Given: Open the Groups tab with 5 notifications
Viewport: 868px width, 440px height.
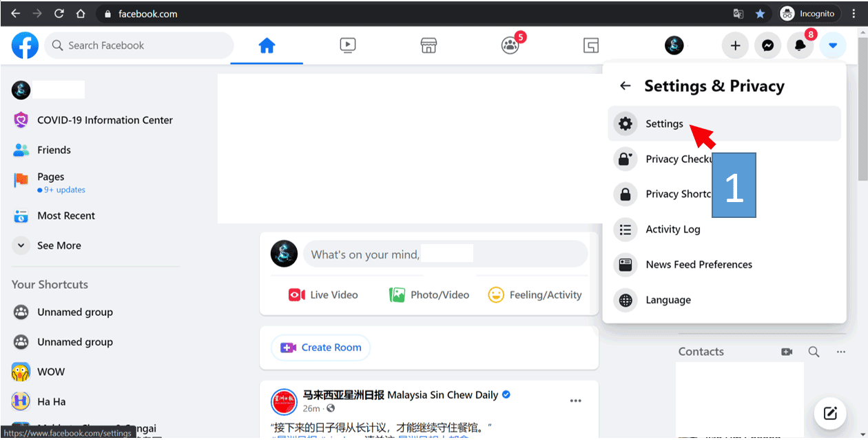Looking at the screenshot, I should tap(510, 46).
